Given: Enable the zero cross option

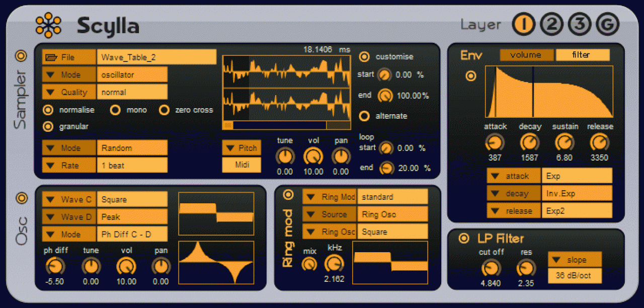Looking at the screenshot, I should 164,110.
